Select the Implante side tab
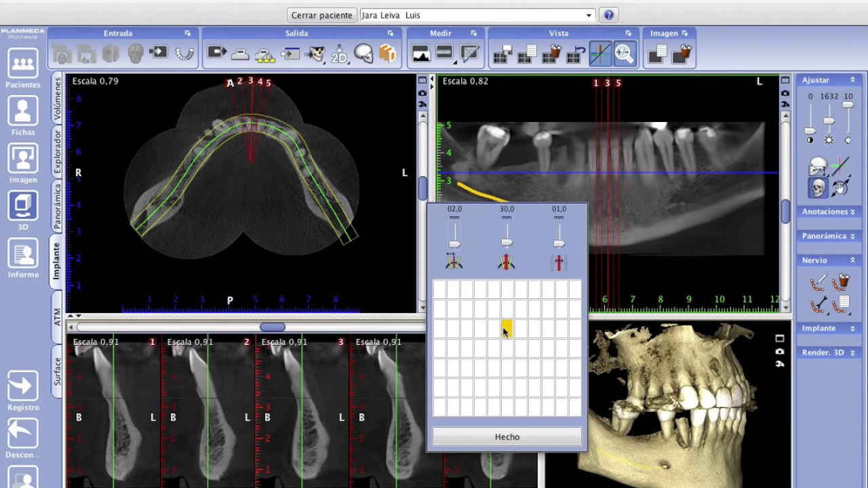The image size is (868, 488). (57, 262)
